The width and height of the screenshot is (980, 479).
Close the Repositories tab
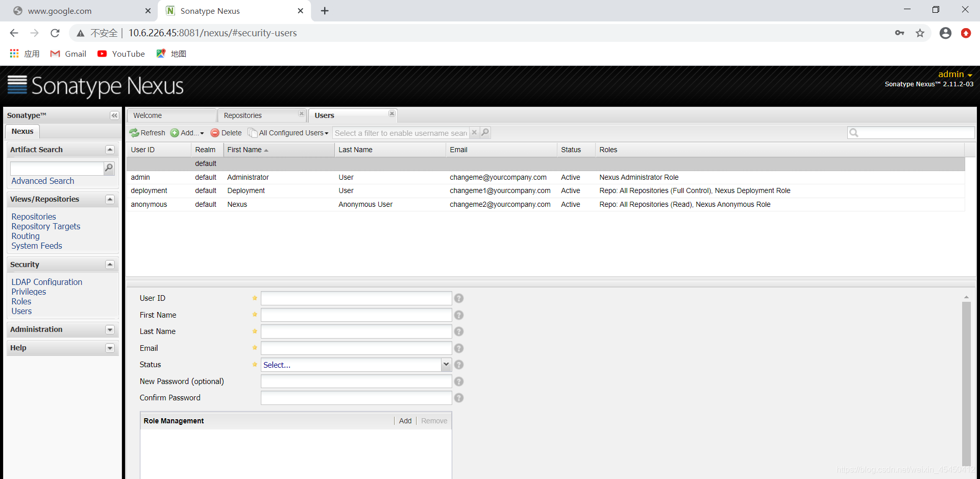(x=301, y=113)
